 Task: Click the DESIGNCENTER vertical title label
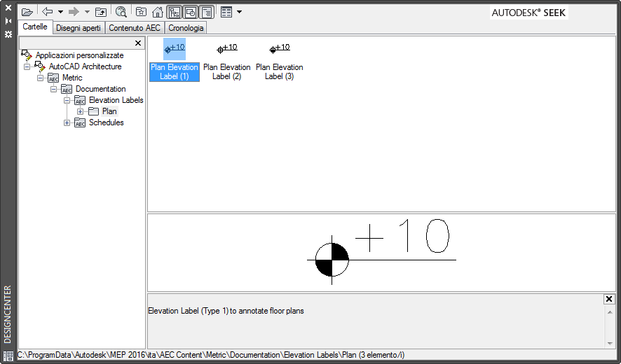click(x=8, y=314)
